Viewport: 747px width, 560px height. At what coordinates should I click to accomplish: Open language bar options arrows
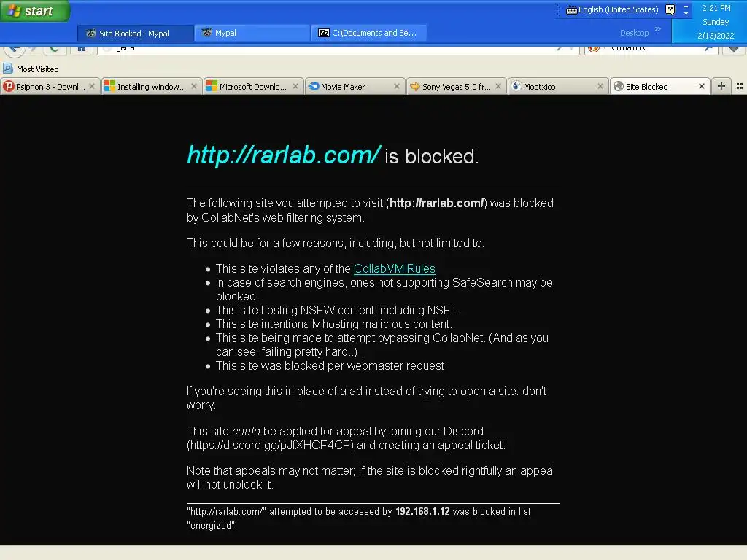tap(686, 9)
